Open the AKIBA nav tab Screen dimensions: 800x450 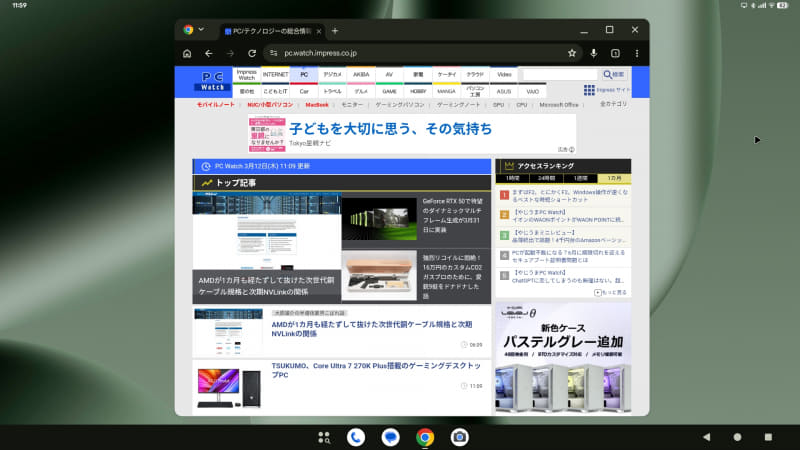361,75
